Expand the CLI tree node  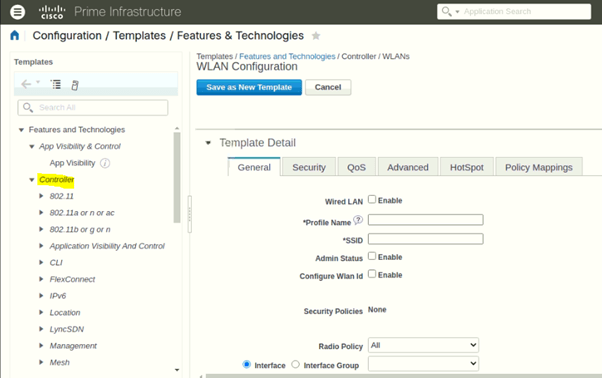point(41,262)
